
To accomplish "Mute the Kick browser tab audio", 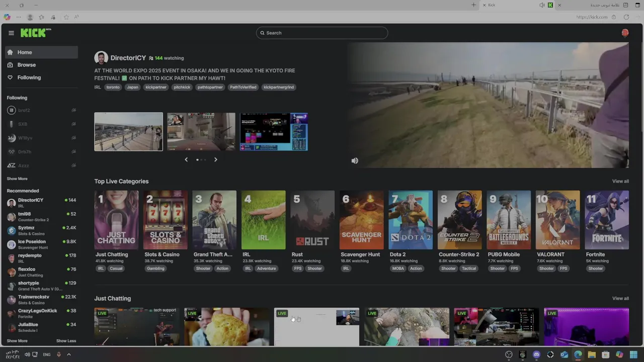I will tap(542, 5).
